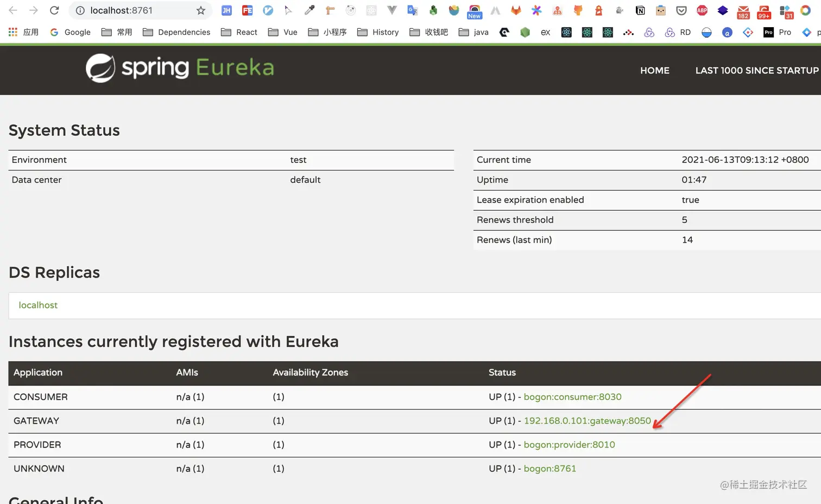Click the Renews (last min) value 14

[x=687, y=240]
